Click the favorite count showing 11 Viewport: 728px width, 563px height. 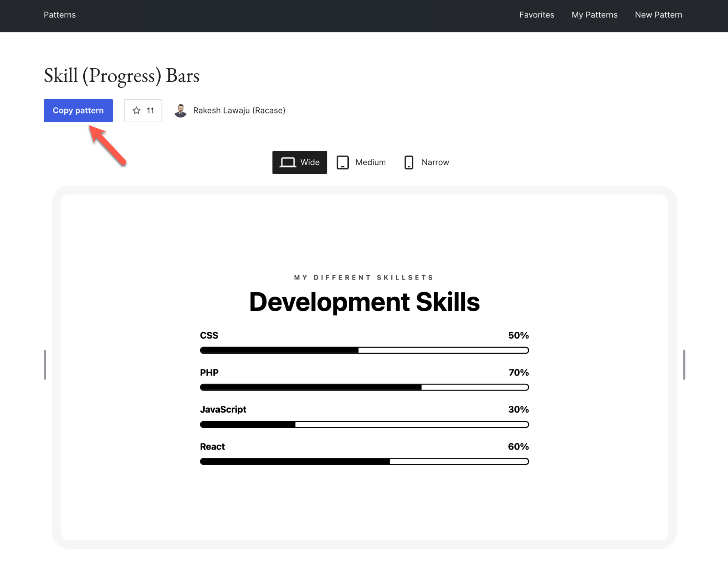(150, 110)
